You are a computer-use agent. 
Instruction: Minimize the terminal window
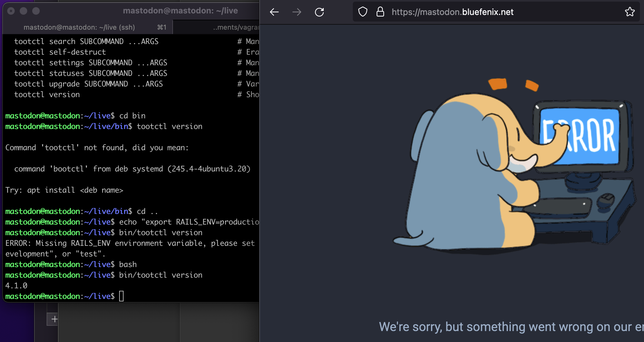pos(23,11)
